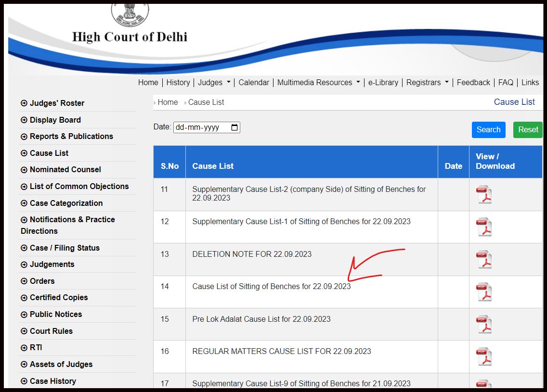Screen dimensions: 547x392
Task: Click 'REGULAR MATTERS CAUSE LIST FOR 22.09.2023' text
Action: pyautogui.click(x=282, y=351)
